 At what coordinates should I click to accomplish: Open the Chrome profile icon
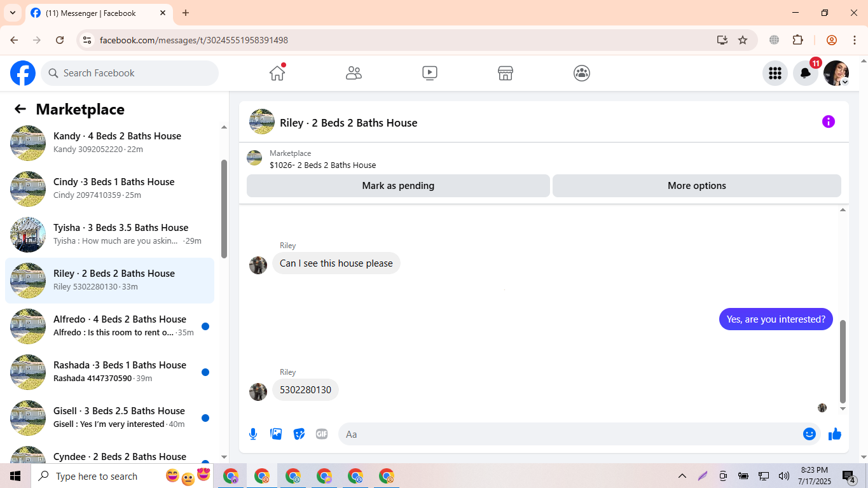[832, 40]
